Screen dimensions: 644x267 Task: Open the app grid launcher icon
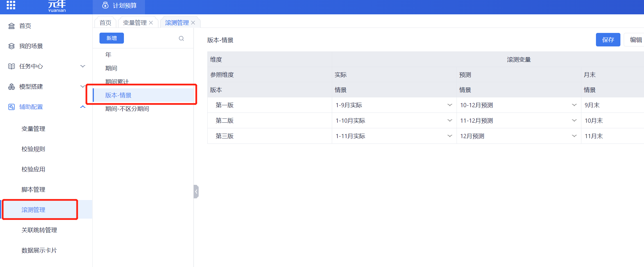pyautogui.click(x=11, y=5)
